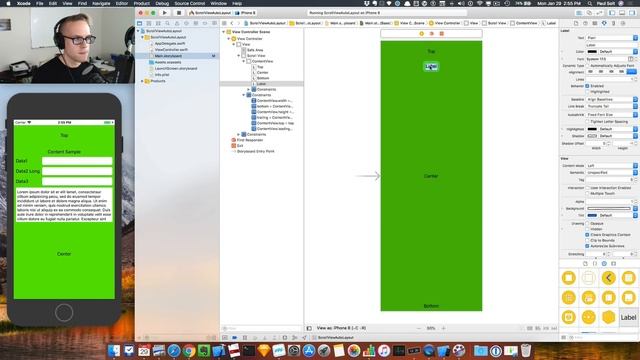Select First Responder in outline
This screenshot has width=640, height=360.
tap(250, 140)
